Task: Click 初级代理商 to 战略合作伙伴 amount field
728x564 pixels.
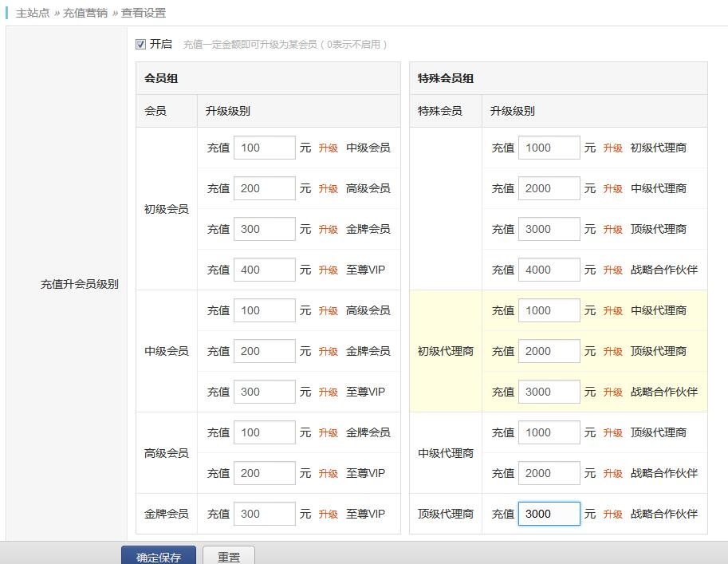Action: pos(549,392)
